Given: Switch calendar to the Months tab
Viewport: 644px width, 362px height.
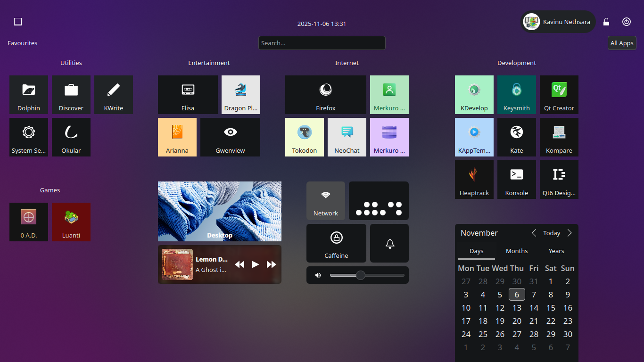Looking at the screenshot, I should [x=517, y=251].
